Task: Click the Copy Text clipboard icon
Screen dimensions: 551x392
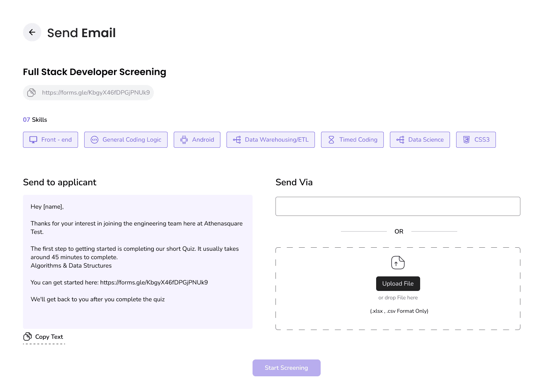Action: tap(28, 336)
